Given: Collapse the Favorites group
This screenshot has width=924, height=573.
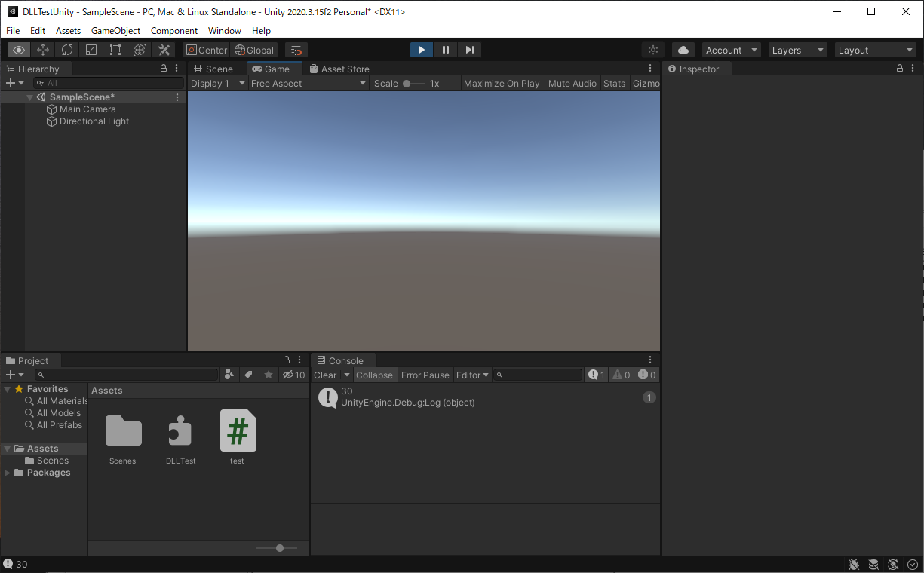Looking at the screenshot, I should tap(8, 389).
